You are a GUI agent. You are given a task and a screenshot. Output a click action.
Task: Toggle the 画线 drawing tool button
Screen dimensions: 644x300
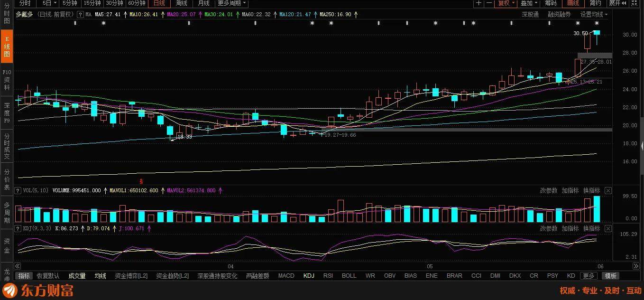(573, 3)
